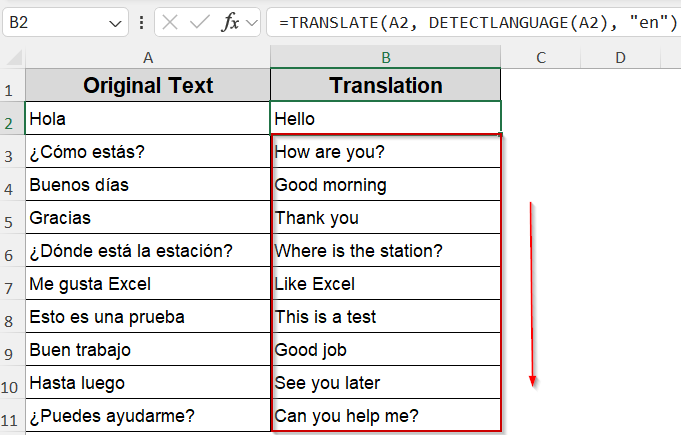Screen dimensions: 681x435
Task: Select row 6 header
Action: (x=12, y=250)
